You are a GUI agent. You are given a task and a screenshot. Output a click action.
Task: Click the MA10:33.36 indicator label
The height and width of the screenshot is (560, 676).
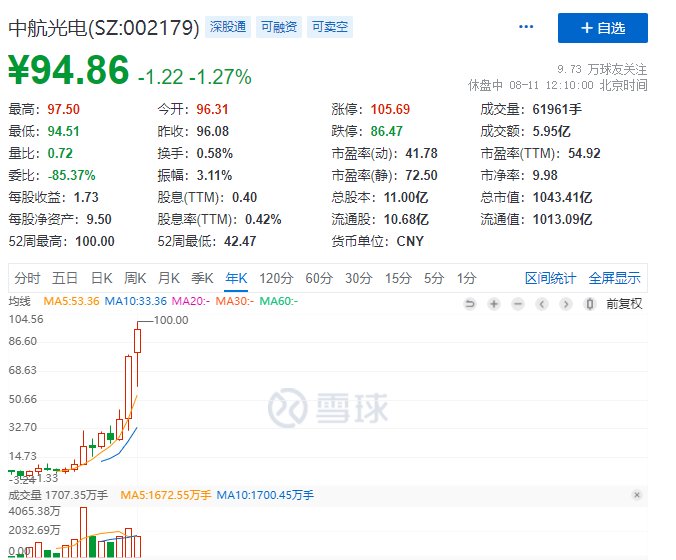click(135, 301)
